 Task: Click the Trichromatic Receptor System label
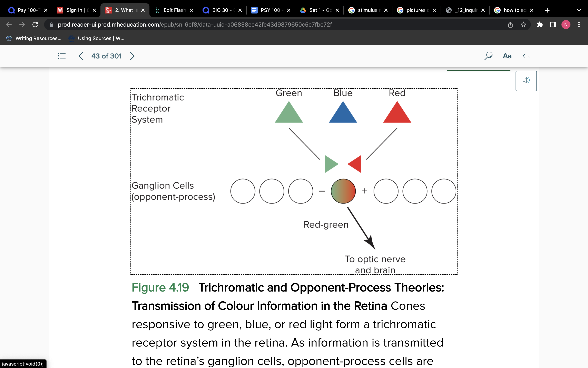(158, 108)
